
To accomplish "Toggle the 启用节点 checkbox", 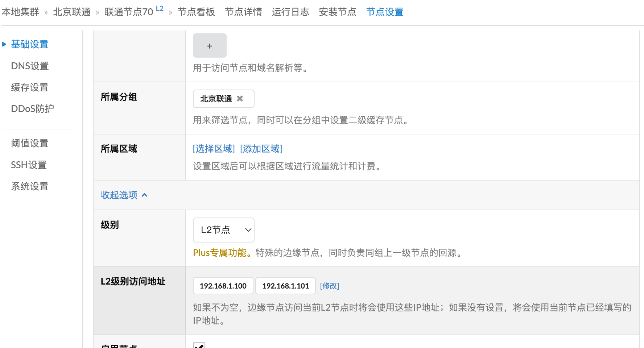I will click(199, 345).
